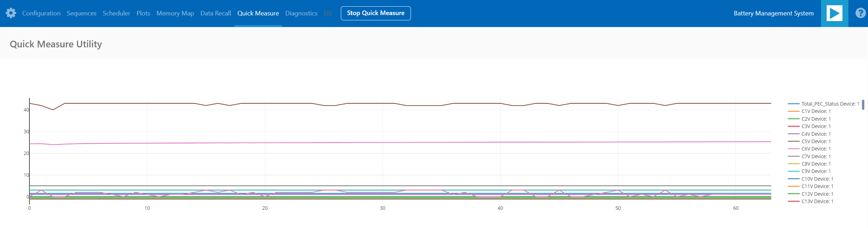Open the Configuration tab
Viewport: 868px width, 228px height.
point(41,13)
